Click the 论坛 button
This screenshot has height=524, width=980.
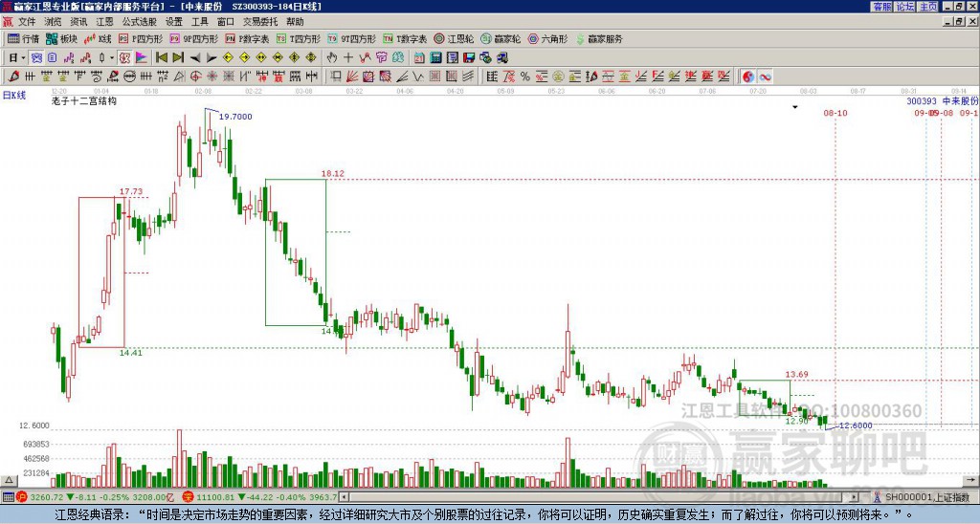pos(905,7)
